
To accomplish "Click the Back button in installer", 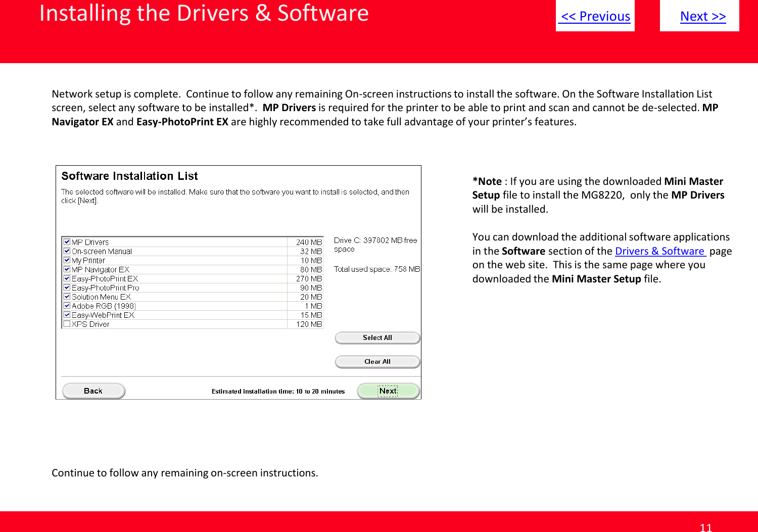I will (x=93, y=391).
